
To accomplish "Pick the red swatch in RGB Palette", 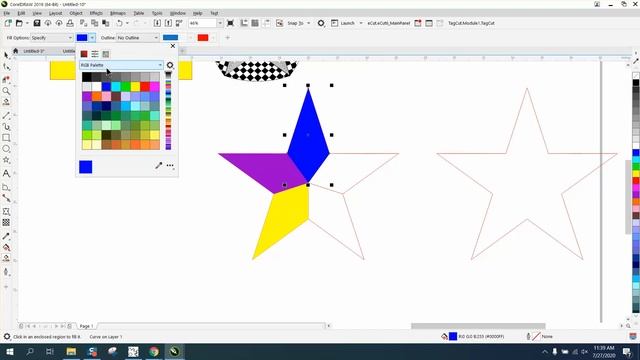I will tap(145, 87).
